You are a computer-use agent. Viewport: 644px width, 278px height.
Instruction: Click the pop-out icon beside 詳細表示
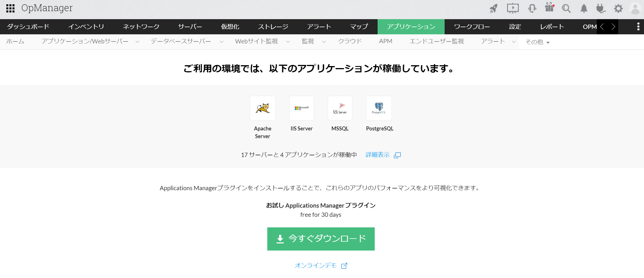coord(397,155)
